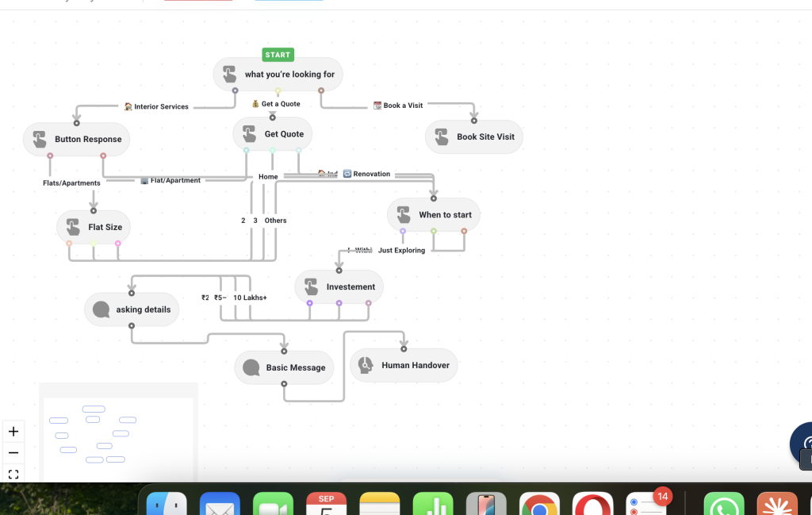Viewport: 812px width, 515px height.
Task: Click the zoom in plus button
Action: pyautogui.click(x=13, y=432)
